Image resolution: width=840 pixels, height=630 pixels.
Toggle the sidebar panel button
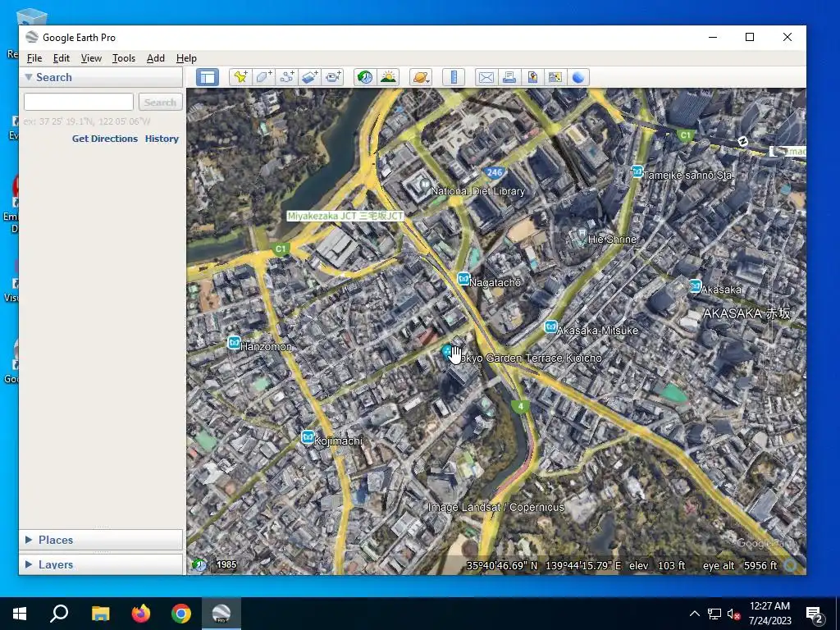point(208,77)
